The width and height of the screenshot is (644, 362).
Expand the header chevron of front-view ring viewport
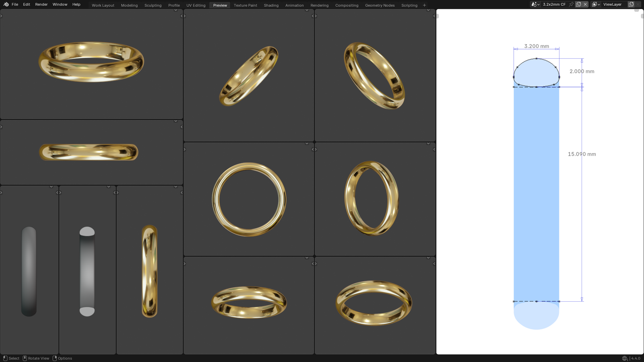coord(307,144)
